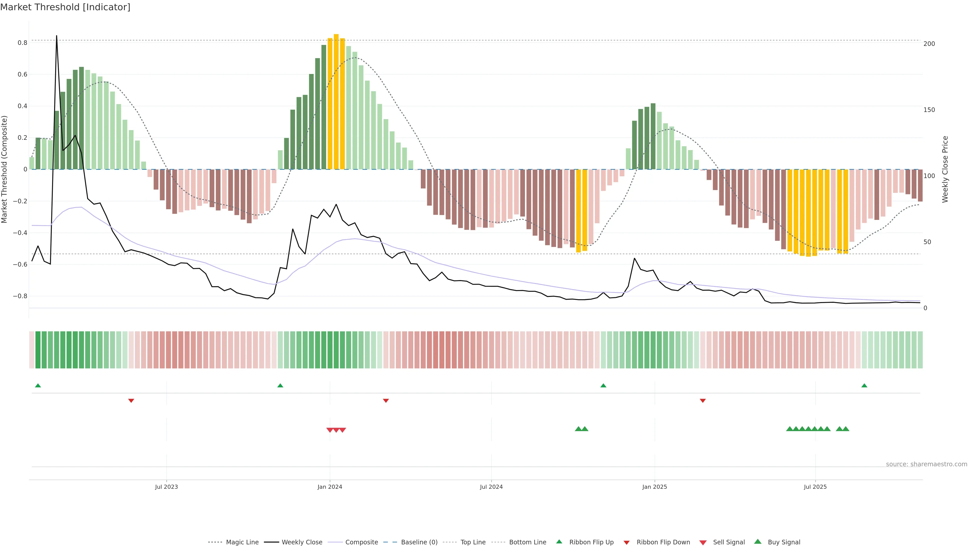Viewport: 980px width, 551px height.
Task: Click the Jul 2023 x-axis label
Action: 166,487
